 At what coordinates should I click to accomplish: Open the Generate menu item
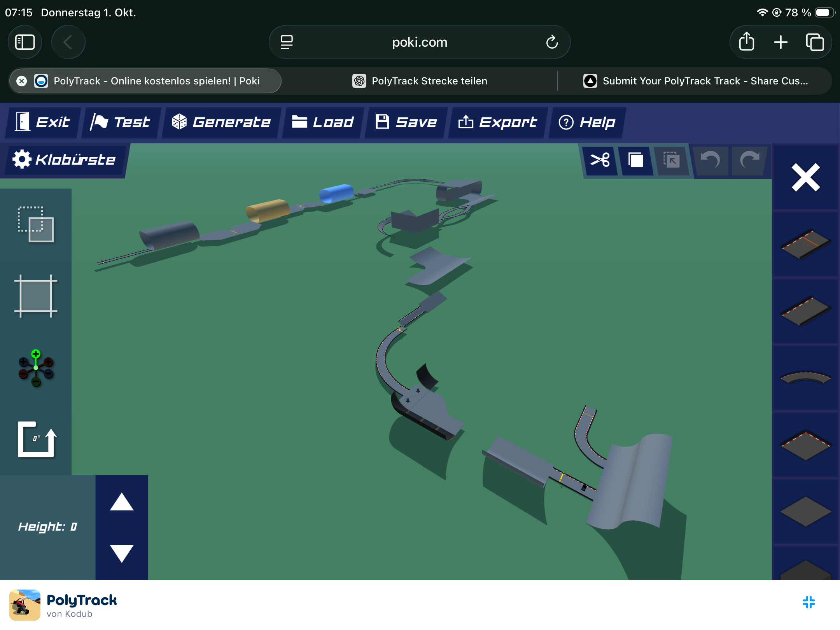point(221,122)
